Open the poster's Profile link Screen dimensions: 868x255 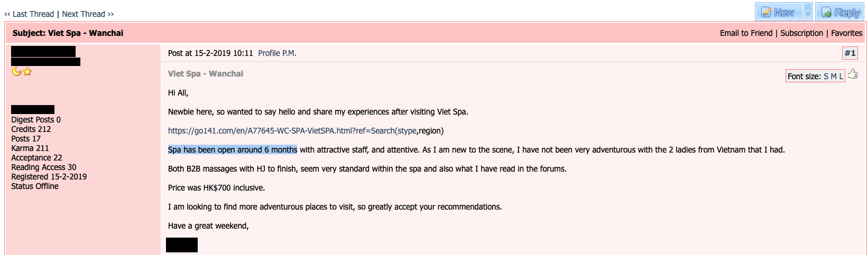(x=269, y=53)
